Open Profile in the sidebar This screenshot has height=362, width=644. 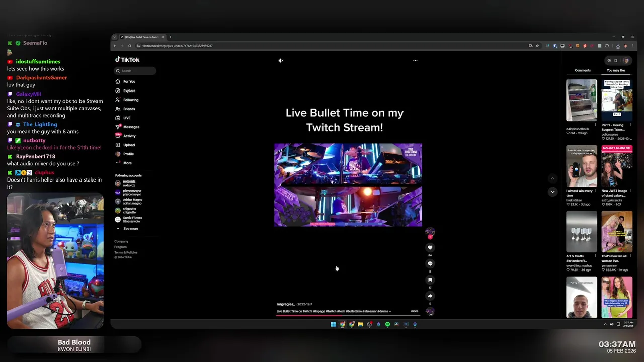(x=125, y=154)
